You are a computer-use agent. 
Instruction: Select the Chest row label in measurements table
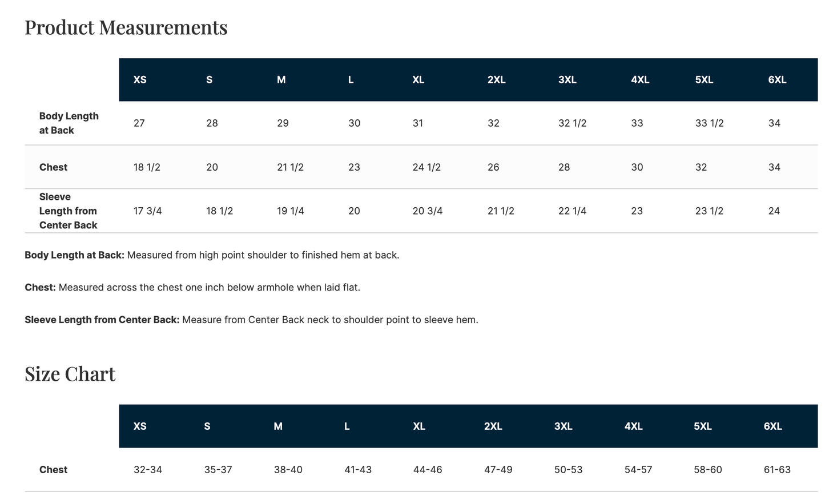click(53, 167)
